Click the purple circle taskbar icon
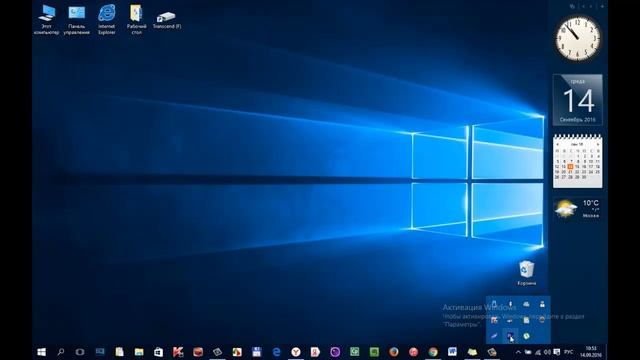The height and width of the screenshot is (360, 640). (335, 352)
